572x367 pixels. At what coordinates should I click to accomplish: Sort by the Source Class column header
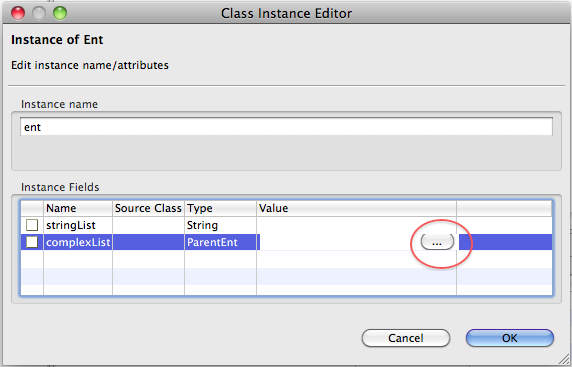coord(148,208)
